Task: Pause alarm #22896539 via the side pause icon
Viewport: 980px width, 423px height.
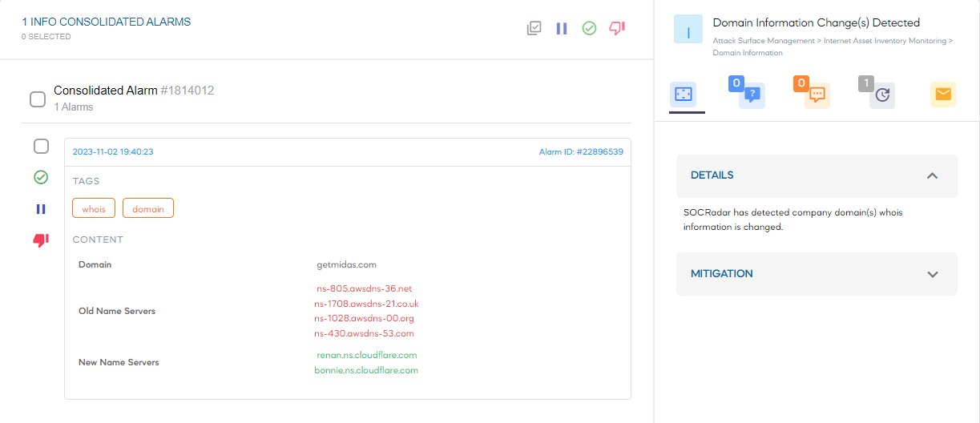Action: point(41,209)
